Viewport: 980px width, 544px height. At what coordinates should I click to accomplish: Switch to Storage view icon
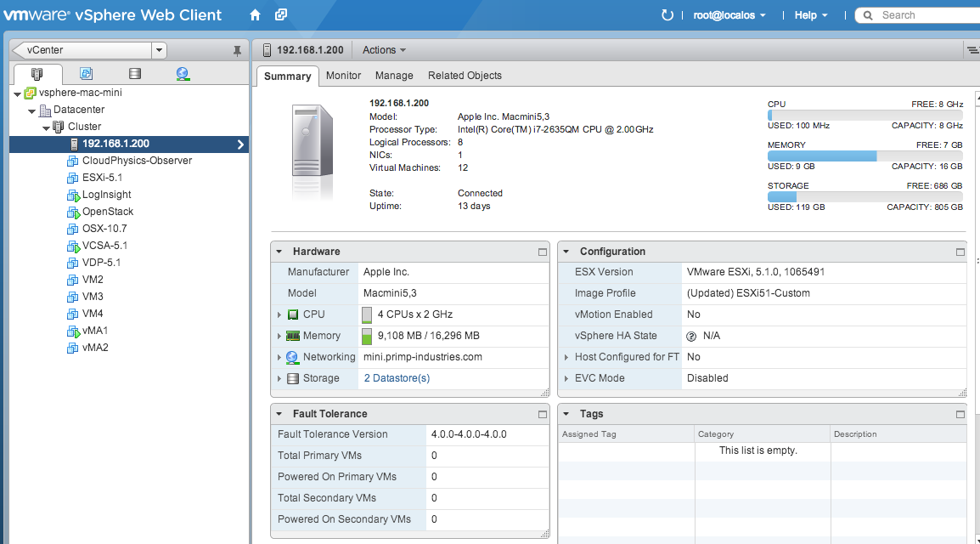click(134, 74)
